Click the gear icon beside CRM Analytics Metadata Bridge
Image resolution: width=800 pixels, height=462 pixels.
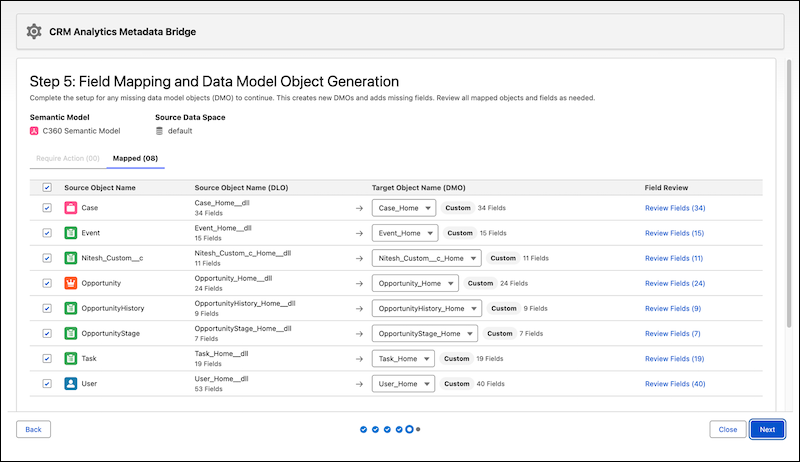(34, 32)
